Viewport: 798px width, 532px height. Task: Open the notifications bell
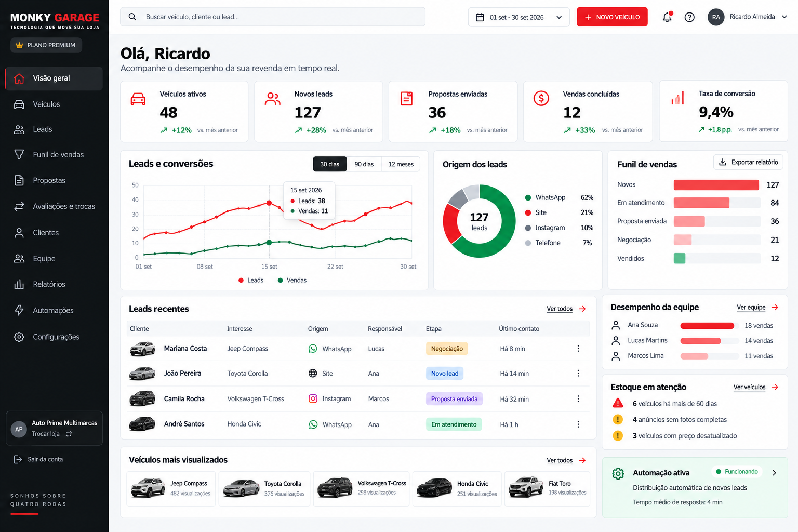667,17
